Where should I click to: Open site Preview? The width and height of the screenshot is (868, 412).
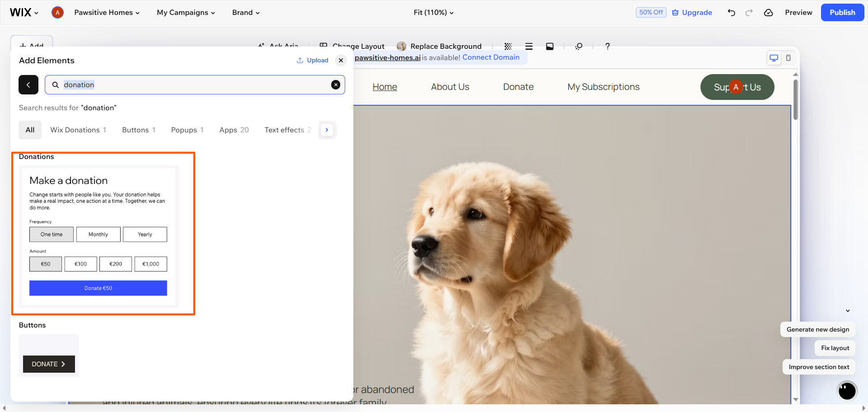tap(798, 13)
